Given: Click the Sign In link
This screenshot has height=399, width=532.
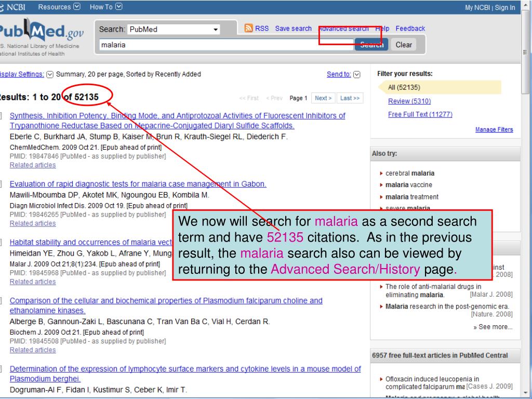Looking at the screenshot, I should coord(505,7).
